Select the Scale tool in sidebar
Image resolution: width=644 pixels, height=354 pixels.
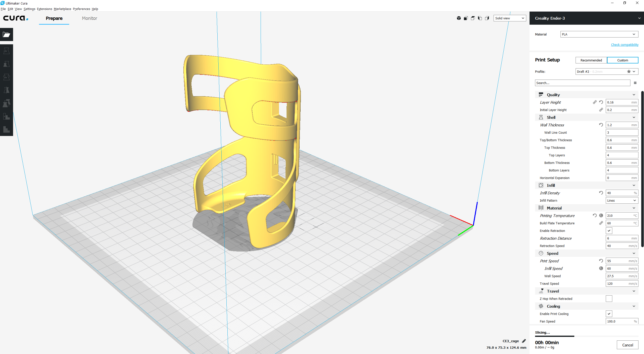tap(7, 64)
